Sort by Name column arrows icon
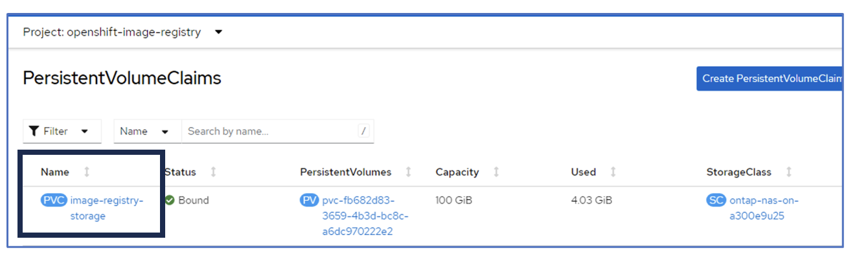Screen dimensions: 868x263 click(87, 172)
